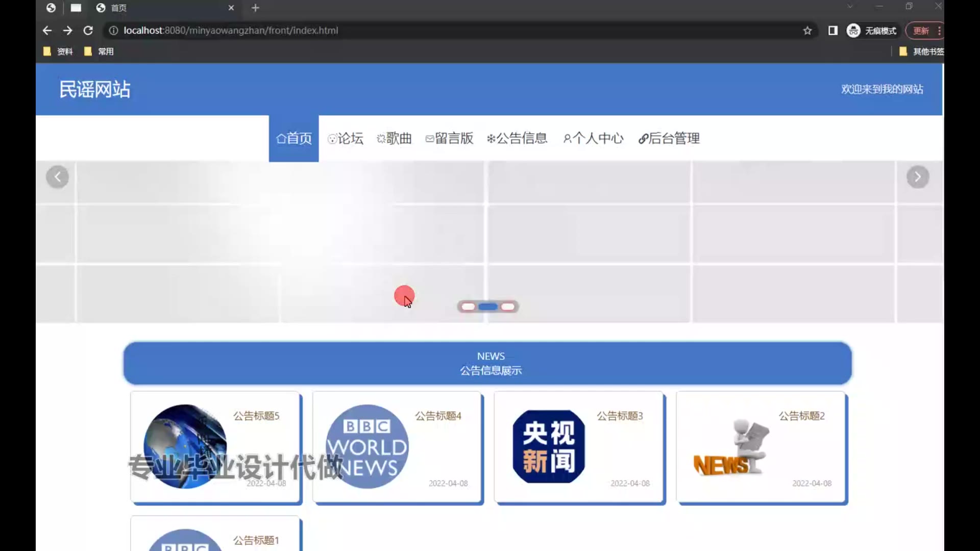View site information icon in address bar
Screen dimensions: 980x551
(x=113, y=31)
